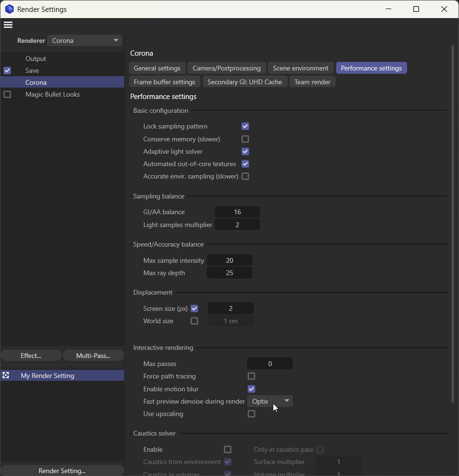Enable Conserve memory (slower) checkbox
The width and height of the screenshot is (459, 476).
coord(245,139)
